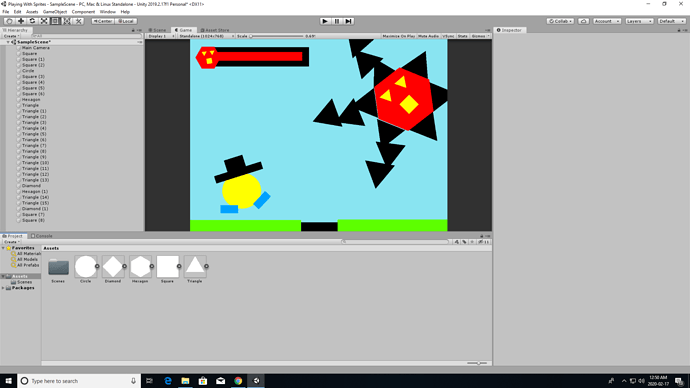Click the favorite star icon in Project toolbar
The image size is (690, 388).
tap(472, 242)
